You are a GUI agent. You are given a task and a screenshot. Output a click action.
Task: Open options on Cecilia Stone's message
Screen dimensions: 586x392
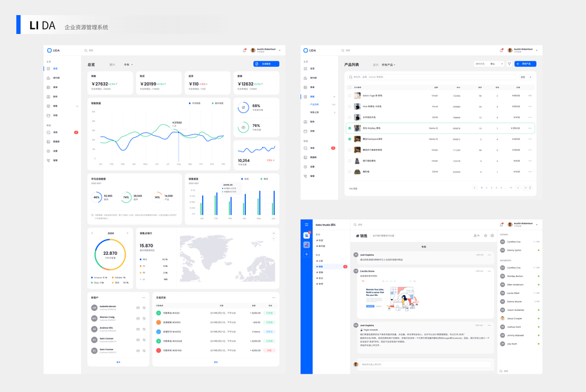[x=489, y=271]
